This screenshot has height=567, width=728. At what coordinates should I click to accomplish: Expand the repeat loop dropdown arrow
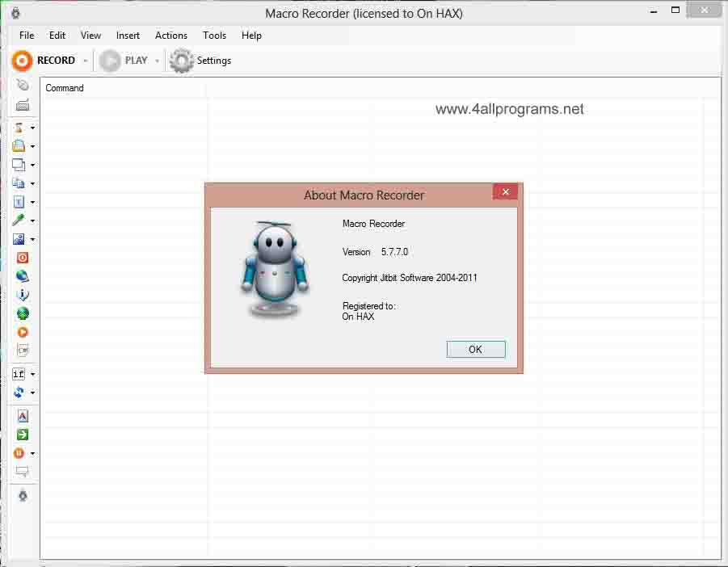(32, 393)
